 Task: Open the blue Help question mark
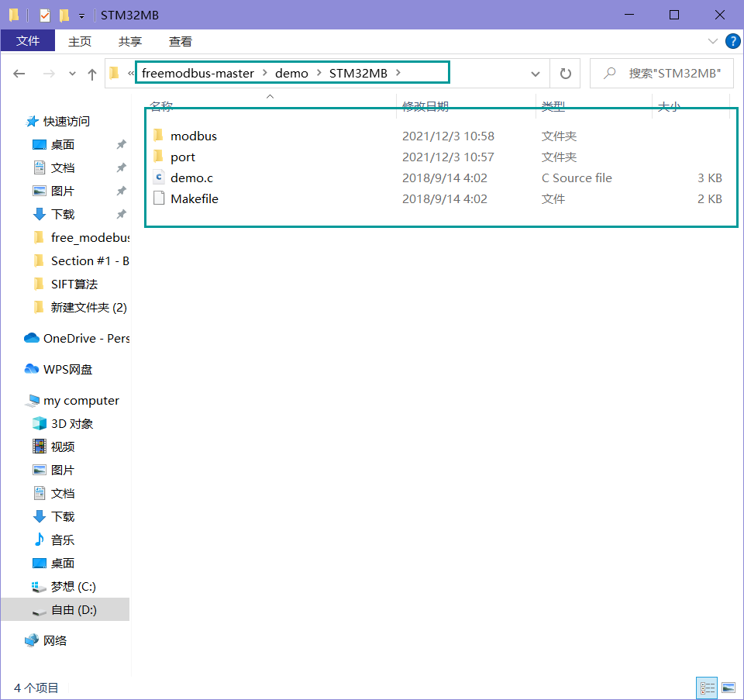pyautogui.click(x=732, y=41)
